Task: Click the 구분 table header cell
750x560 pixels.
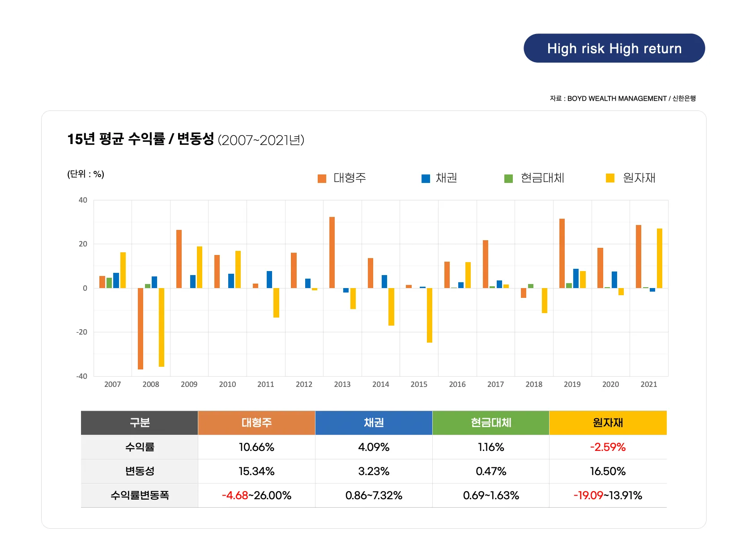Action: (x=140, y=423)
